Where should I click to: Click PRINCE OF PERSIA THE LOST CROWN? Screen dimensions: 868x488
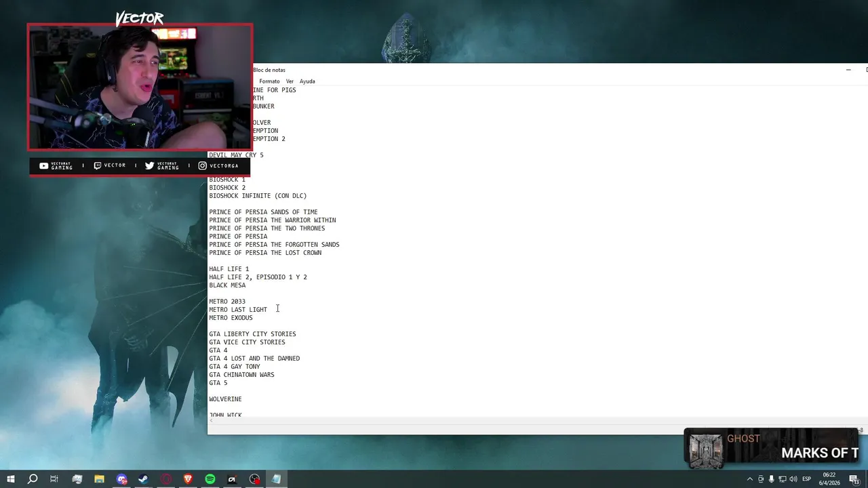coord(265,253)
